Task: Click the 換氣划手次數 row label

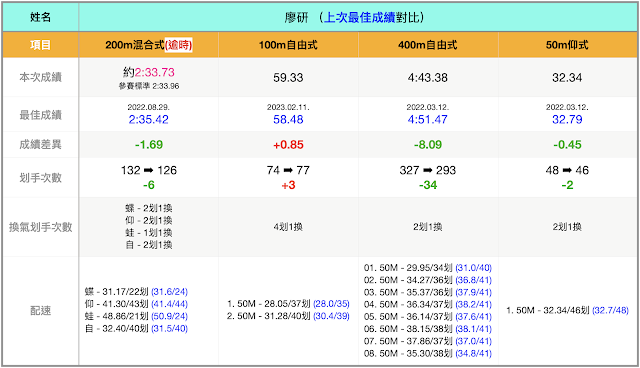Action: click(40, 227)
